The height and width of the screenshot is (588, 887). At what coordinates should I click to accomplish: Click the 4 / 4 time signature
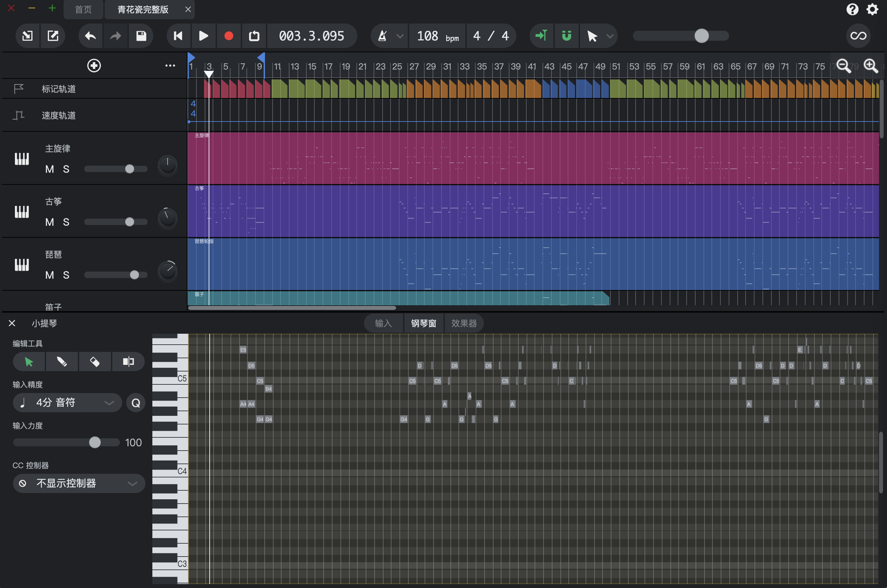click(x=491, y=36)
